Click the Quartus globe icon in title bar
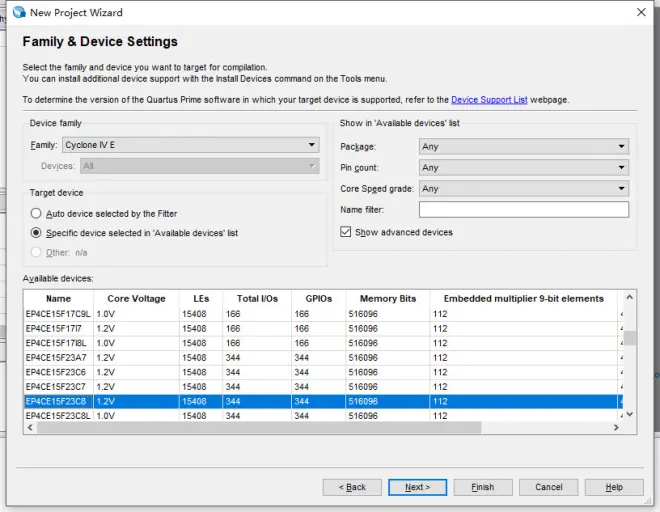The image size is (660, 512). pyautogui.click(x=19, y=12)
